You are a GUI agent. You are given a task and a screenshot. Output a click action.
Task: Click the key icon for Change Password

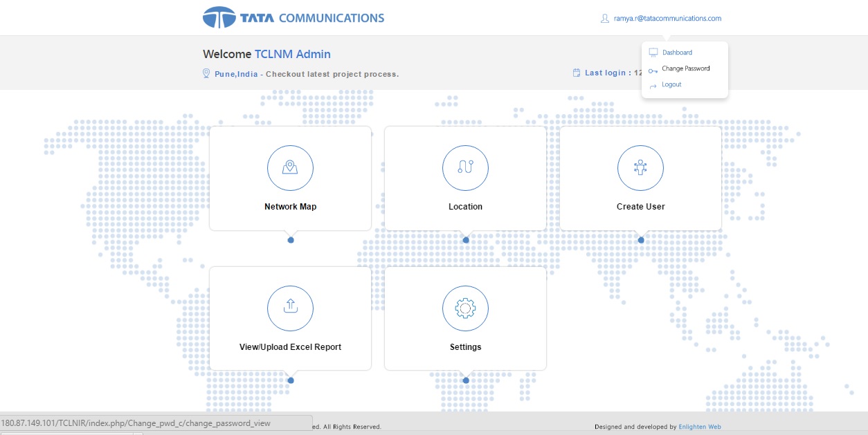pos(653,69)
